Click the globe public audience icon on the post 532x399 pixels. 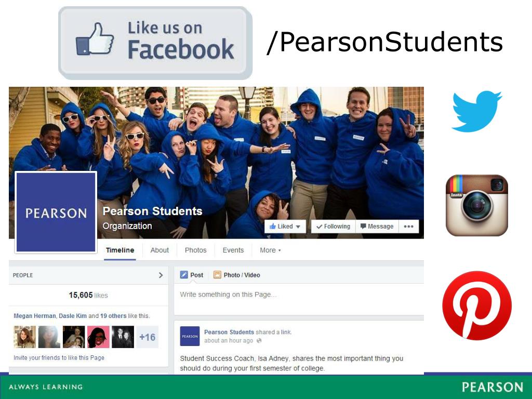coord(259,341)
